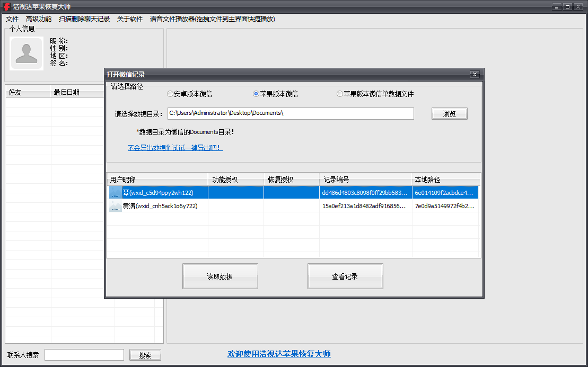Open 扫描删除聊天记录 menu

(84, 19)
